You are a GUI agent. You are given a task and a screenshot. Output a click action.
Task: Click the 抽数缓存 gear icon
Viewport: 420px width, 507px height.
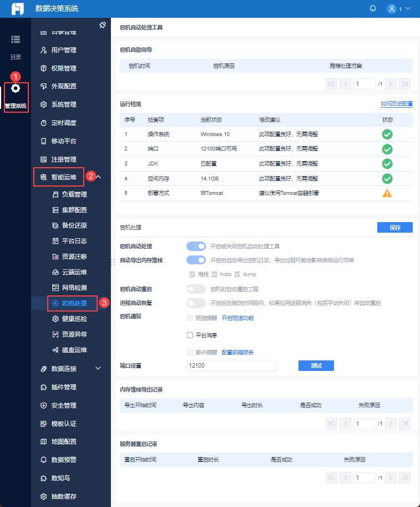(44, 496)
